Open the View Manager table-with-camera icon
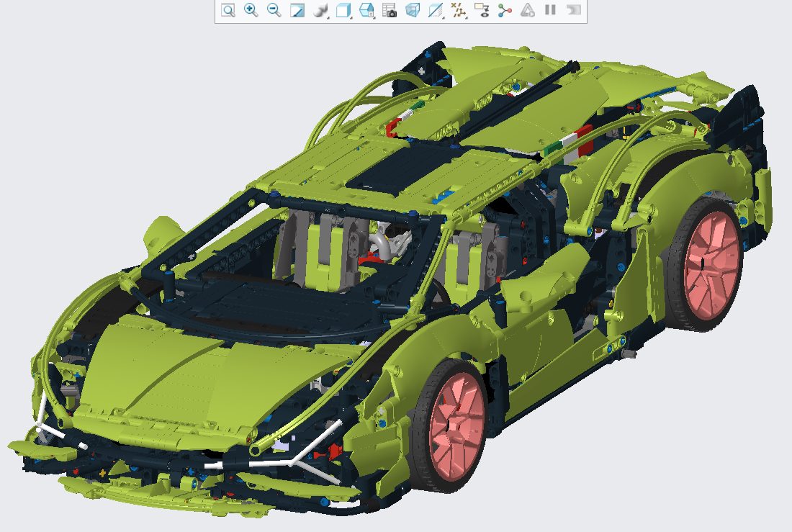Viewport: 792px width, 532px height. pos(390,10)
